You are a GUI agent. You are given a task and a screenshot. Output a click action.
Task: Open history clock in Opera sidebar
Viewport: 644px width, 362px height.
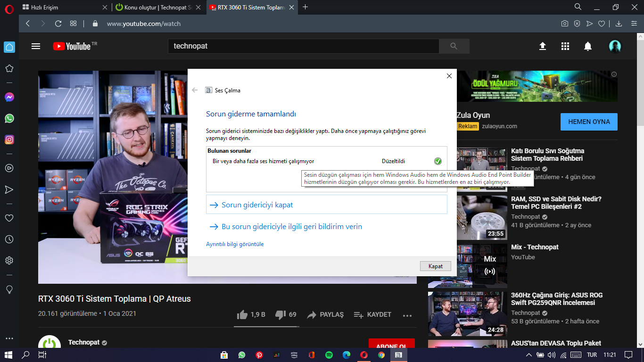coord(9,239)
